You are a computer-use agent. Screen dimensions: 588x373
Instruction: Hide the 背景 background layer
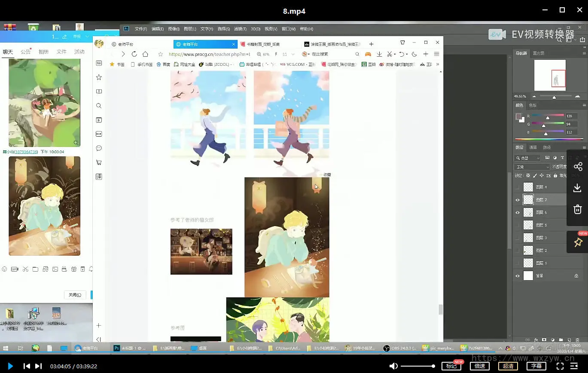click(x=518, y=276)
